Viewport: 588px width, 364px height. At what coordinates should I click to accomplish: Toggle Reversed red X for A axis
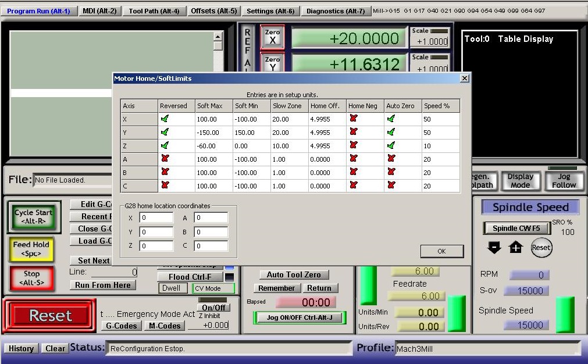coord(165,159)
